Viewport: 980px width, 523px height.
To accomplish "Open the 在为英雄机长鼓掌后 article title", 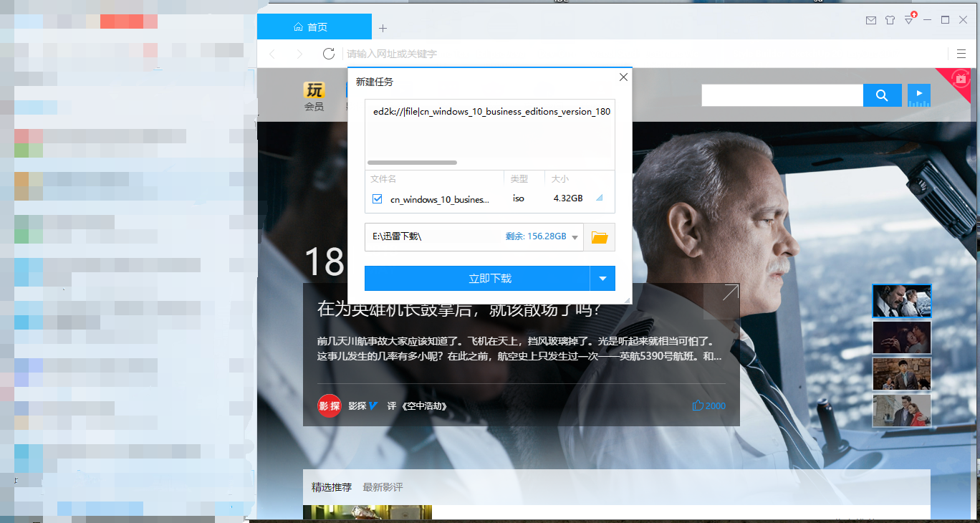I will 458,310.
